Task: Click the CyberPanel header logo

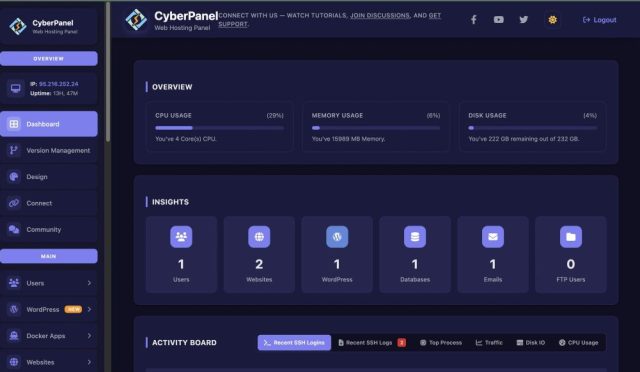Action: (x=136, y=20)
